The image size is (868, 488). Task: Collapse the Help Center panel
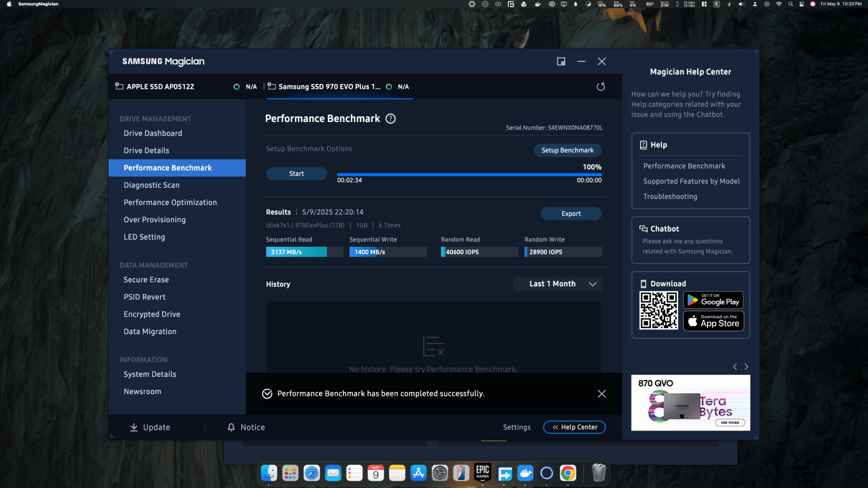(575, 427)
